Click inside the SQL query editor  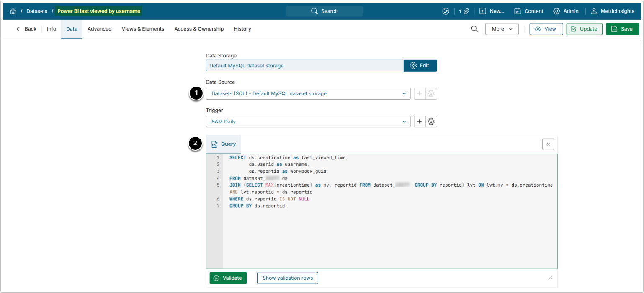click(389, 234)
